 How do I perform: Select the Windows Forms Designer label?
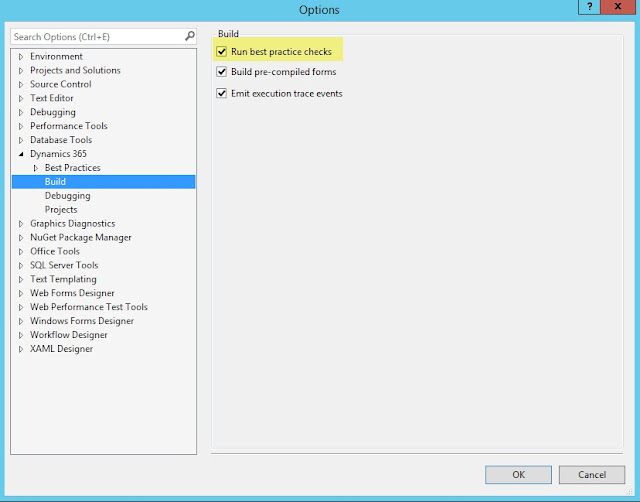[x=82, y=321]
